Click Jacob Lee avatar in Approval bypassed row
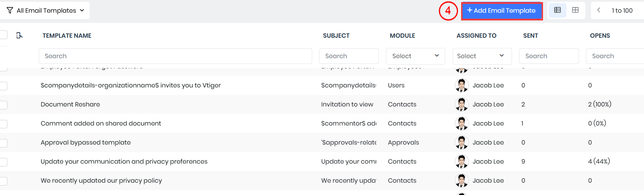This screenshot has width=644, height=195. tap(462, 142)
